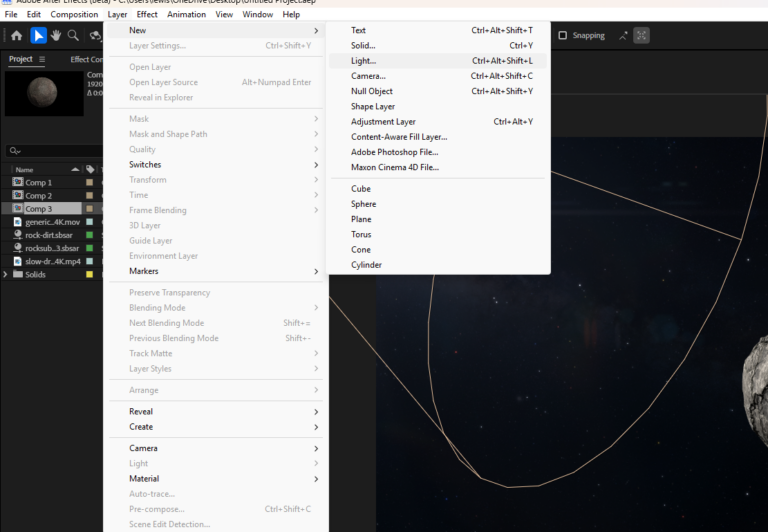The width and height of the screenshot is (768, 532).
Task: Select the Hand tool
Action: [56, 35]
